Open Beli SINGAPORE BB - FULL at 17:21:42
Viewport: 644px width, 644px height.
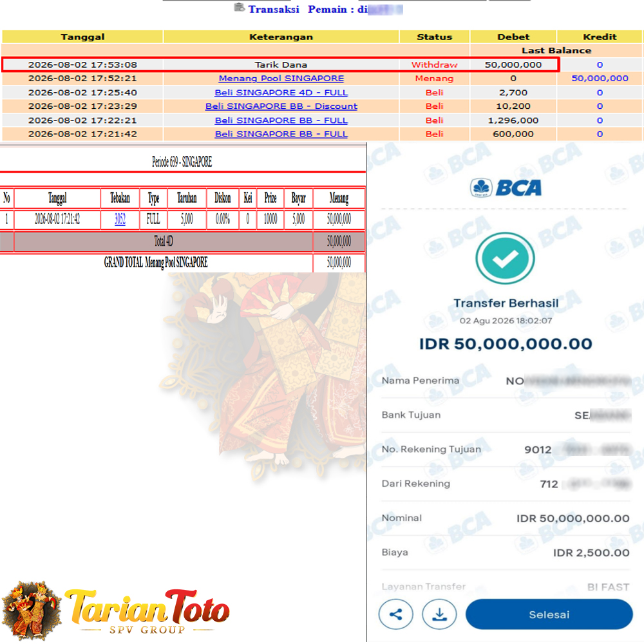[x=281, y=134]
